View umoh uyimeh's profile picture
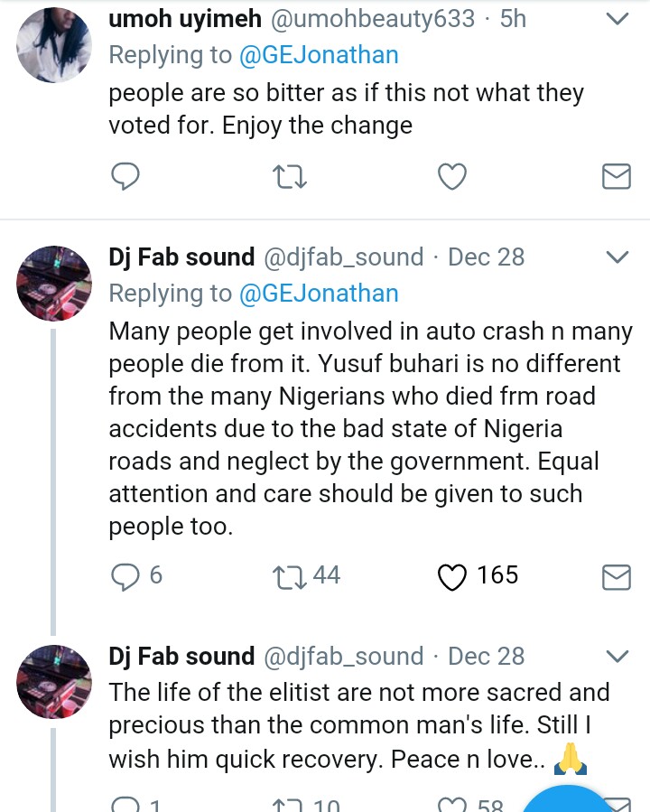This screenshot has height=812, width=650. point(55,43)
